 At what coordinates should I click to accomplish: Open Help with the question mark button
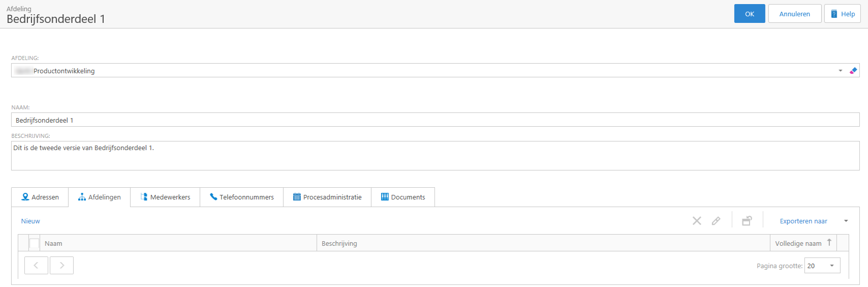pos(842,14)
